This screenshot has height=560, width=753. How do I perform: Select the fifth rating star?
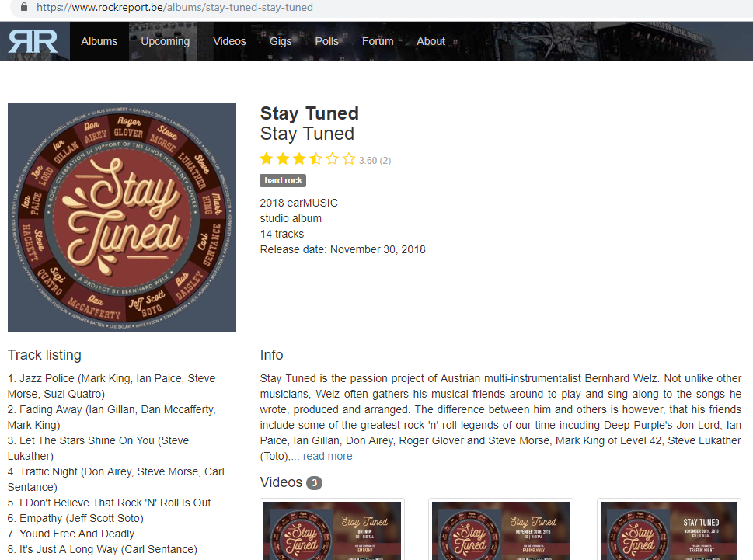333,158
